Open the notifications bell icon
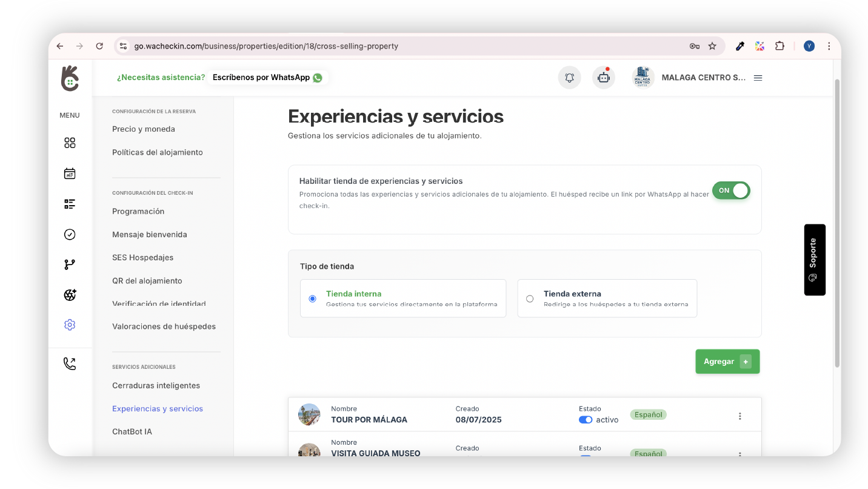 point(569,78)
